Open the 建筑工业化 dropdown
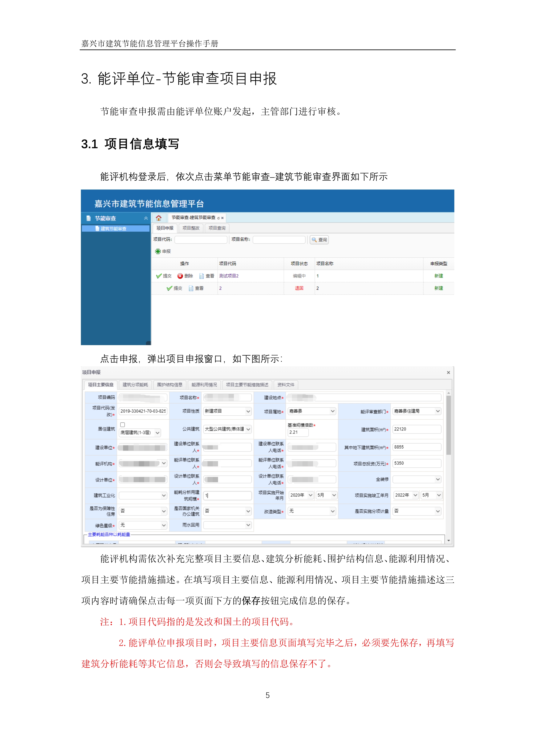535x756 pixels. click(x=143, y=495)
